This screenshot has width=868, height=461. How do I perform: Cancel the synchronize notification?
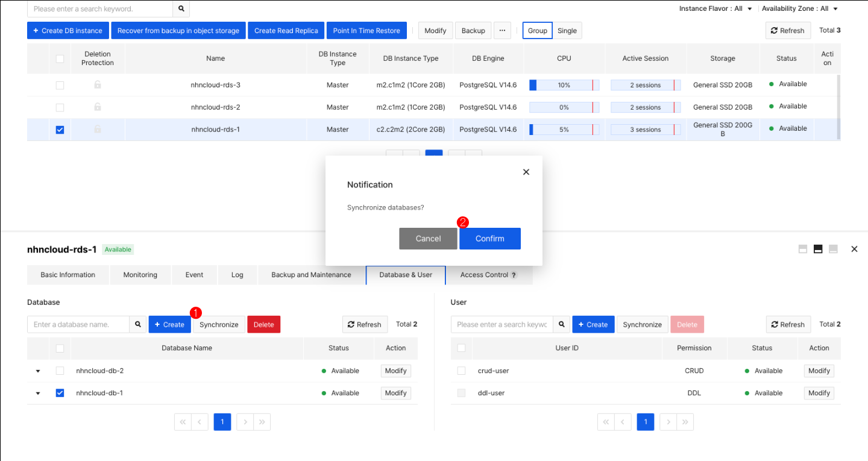click(x=428, y=239)
